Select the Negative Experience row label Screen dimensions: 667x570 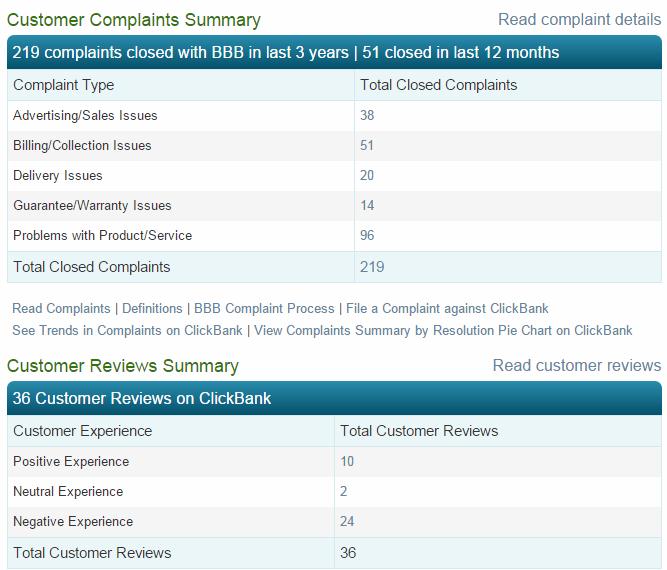[x=73, y=522]
